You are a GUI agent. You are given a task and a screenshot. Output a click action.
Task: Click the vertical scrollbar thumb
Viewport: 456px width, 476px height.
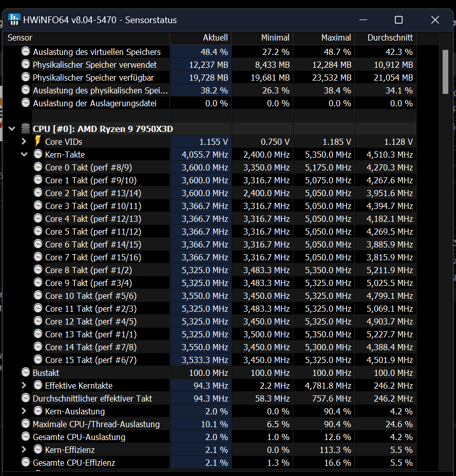point(445,72)
